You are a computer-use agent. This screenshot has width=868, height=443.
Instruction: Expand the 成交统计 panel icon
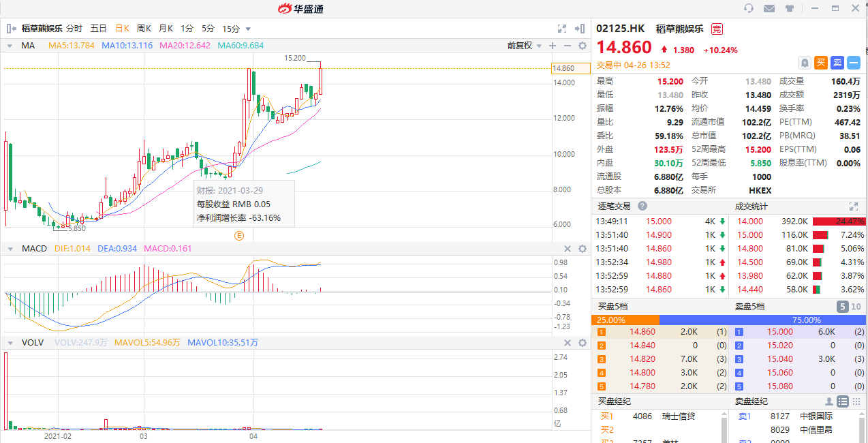(853, 206)
